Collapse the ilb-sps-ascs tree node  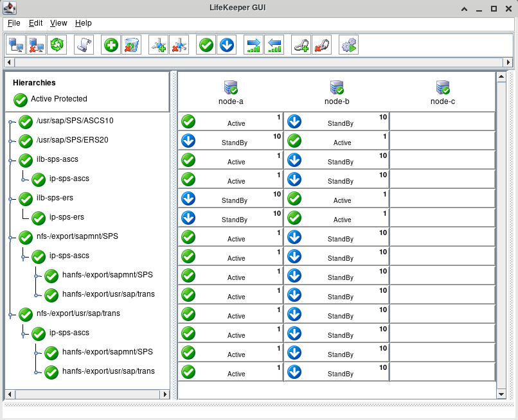(10, 161)
